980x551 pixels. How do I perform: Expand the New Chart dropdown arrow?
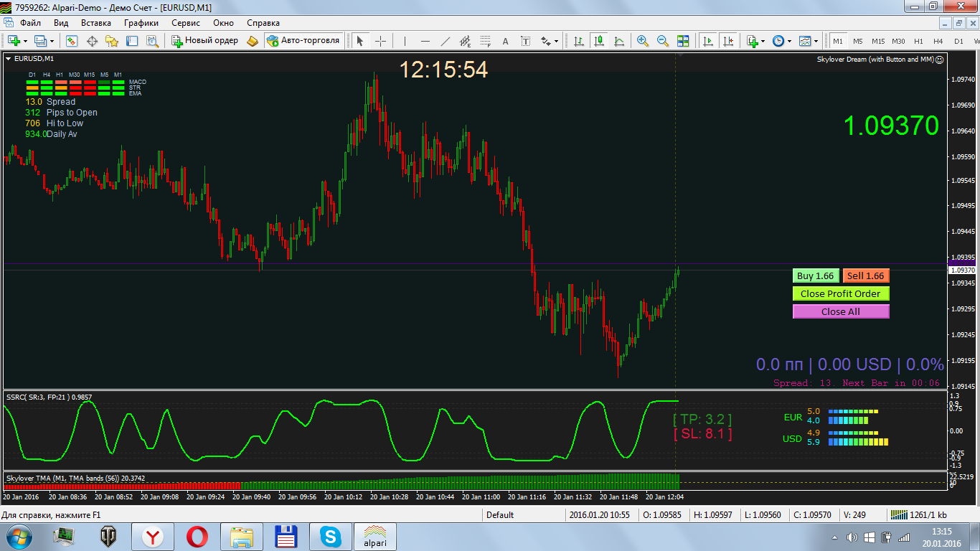click(x=26, y=41)
